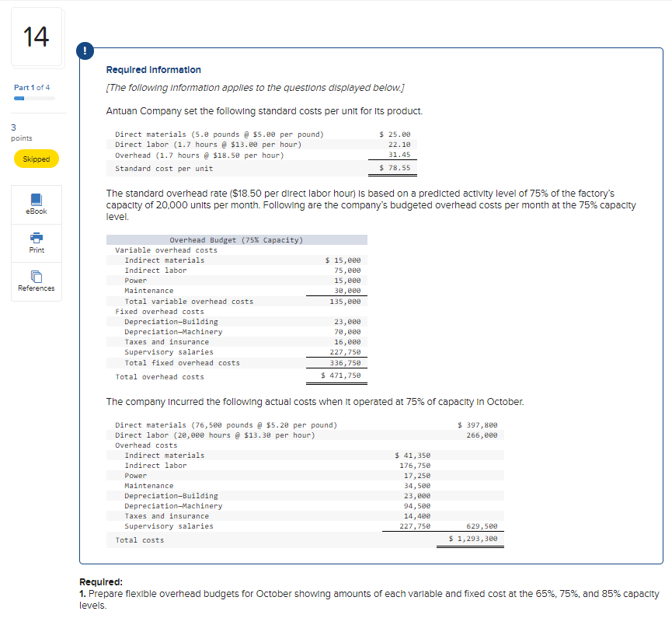Click the question number 14 box
672x618 pixels.
[x=37, y=37]
